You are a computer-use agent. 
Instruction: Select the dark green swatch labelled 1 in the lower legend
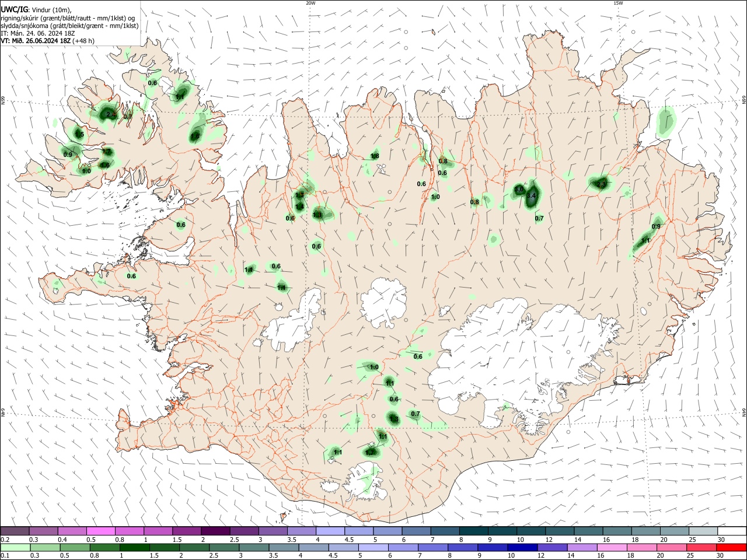pos(134,547)
